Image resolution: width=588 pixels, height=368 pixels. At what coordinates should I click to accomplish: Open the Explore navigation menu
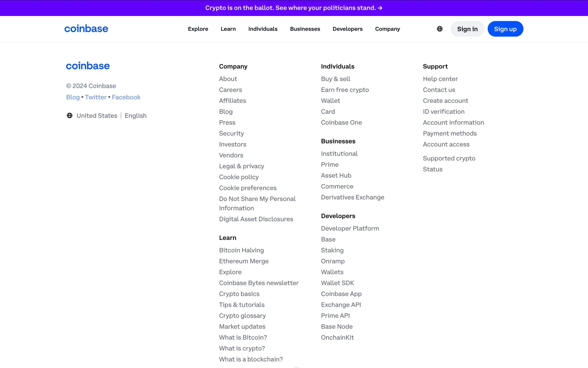coord(198,29)
